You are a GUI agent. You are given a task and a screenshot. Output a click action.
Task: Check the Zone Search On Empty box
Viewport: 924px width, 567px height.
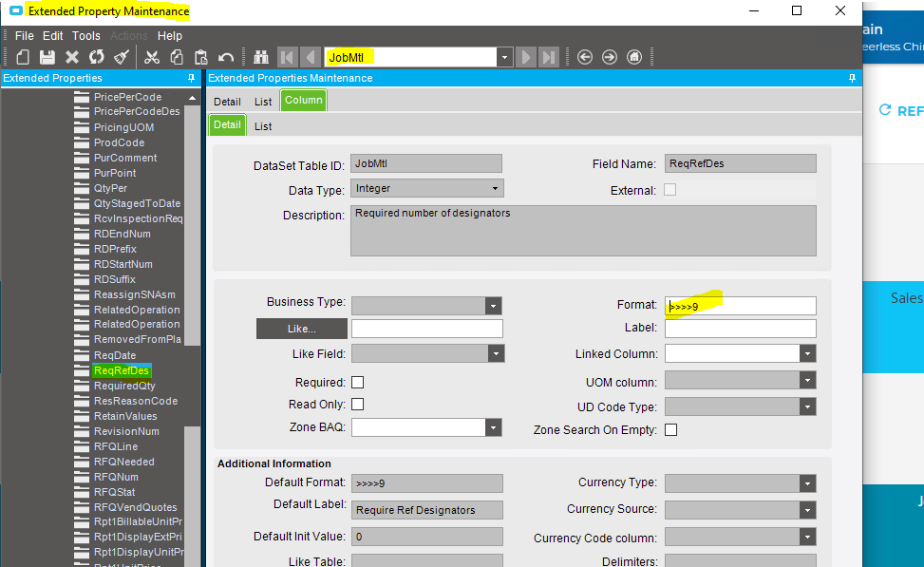(x=671, y=430)
